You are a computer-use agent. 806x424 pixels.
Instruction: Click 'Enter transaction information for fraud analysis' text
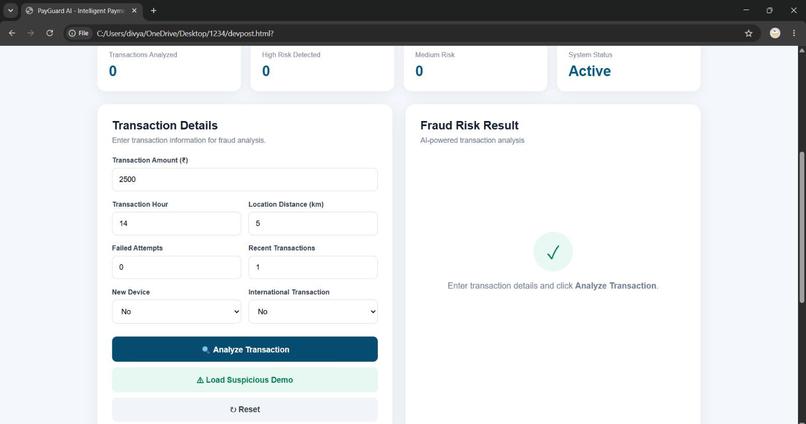(189, 140)
